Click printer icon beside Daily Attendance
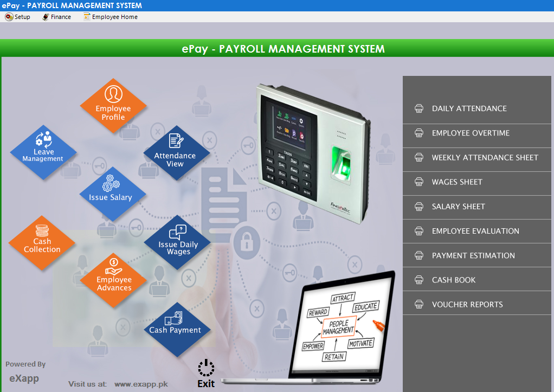The image size is (554, 392). coord(419,108)
